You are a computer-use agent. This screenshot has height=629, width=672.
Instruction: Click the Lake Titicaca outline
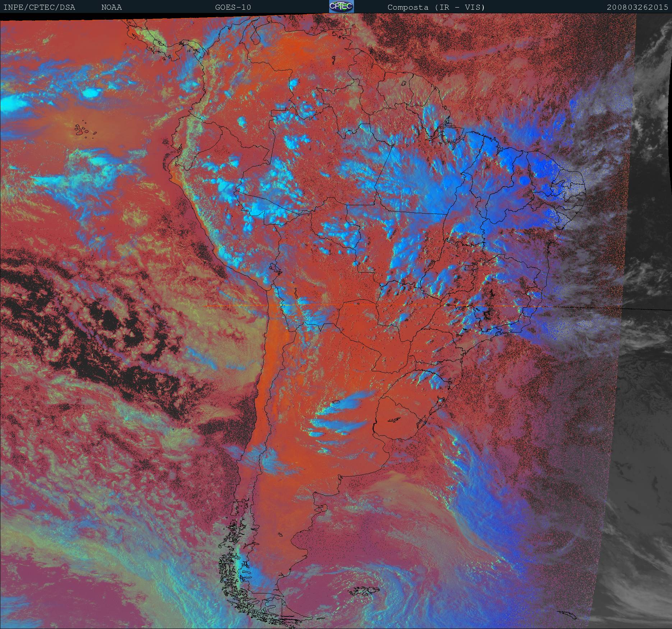click(x=275, y=268)
